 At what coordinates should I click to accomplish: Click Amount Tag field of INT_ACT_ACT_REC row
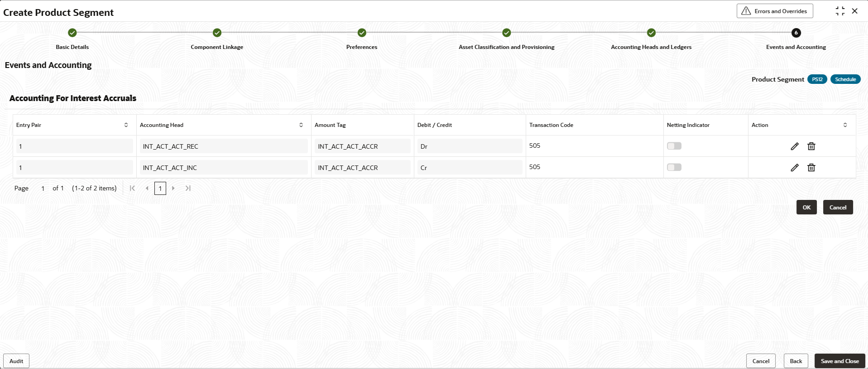click(363, 146)
